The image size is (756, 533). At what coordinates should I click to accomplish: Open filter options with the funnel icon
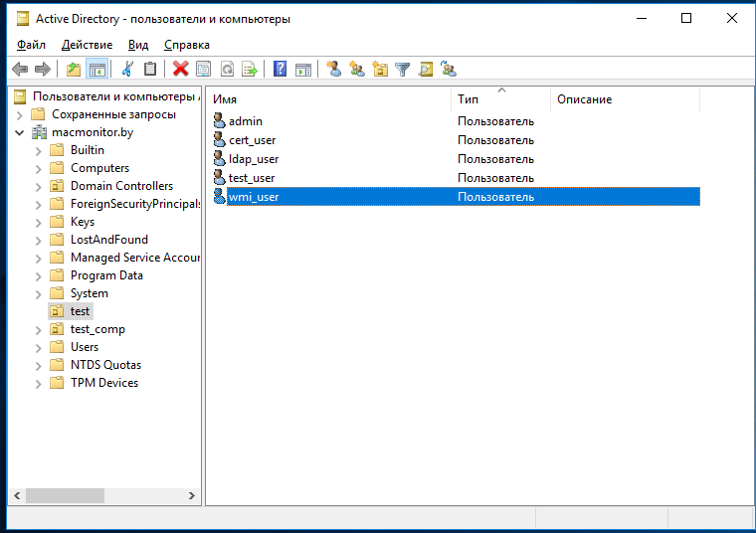[403, 69]
